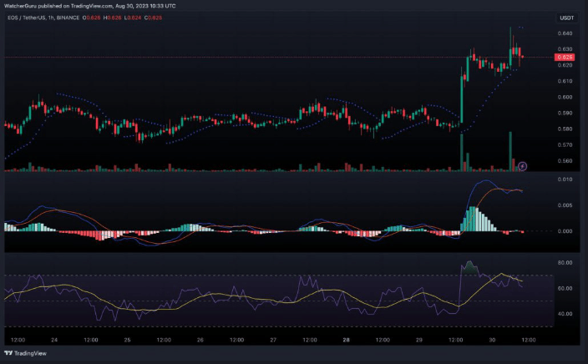Click the low value L0.624

coord(132,18)
